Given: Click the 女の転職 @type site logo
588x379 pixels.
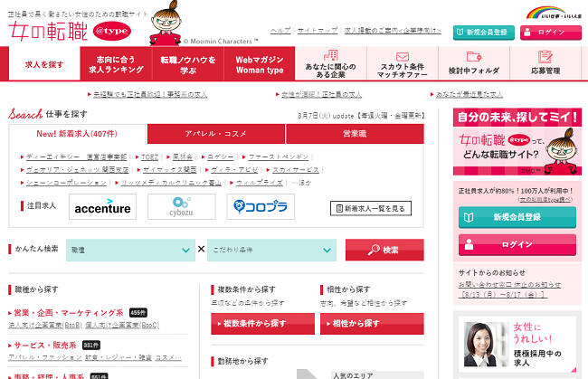Looking at the screenshot, I should point(70,31).
